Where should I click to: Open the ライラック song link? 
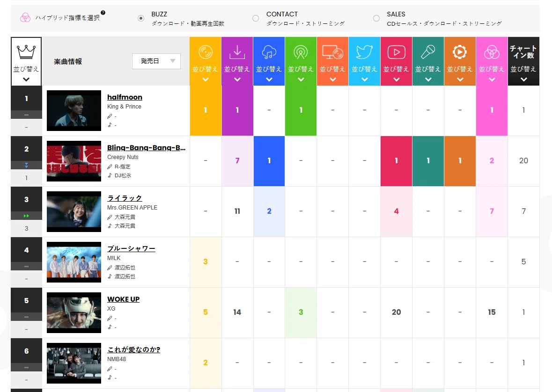[125, 198]
